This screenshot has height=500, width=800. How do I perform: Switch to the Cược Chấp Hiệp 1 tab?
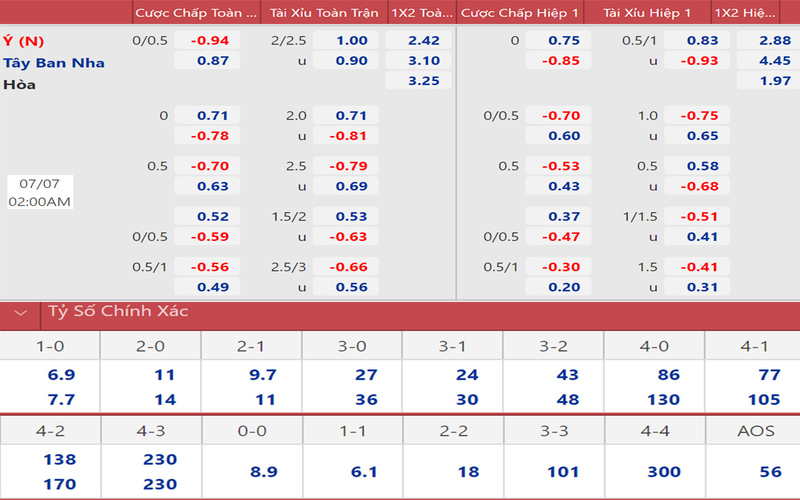pos(519,13)
